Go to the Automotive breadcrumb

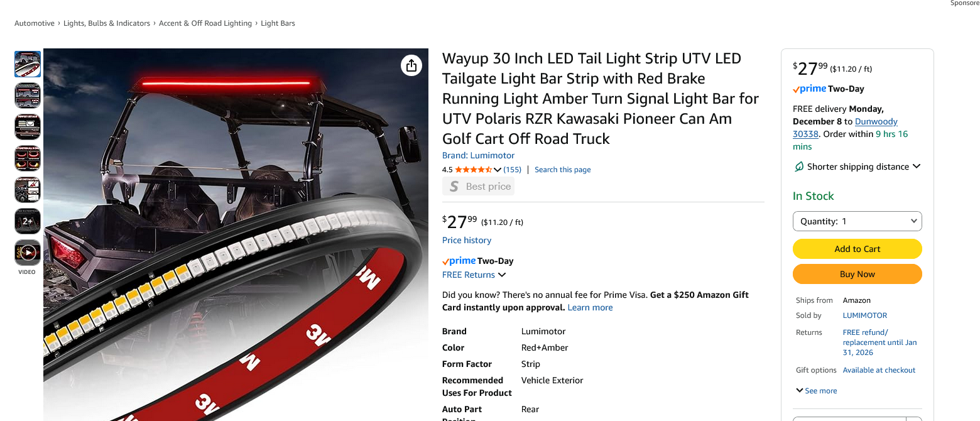pyautogui.click(x=35, y=23)
